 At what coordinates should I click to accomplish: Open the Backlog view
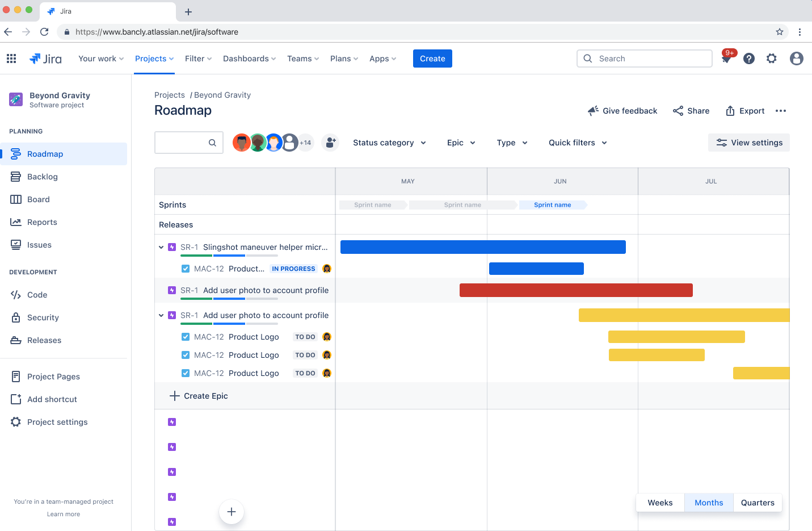pos(43,176)
